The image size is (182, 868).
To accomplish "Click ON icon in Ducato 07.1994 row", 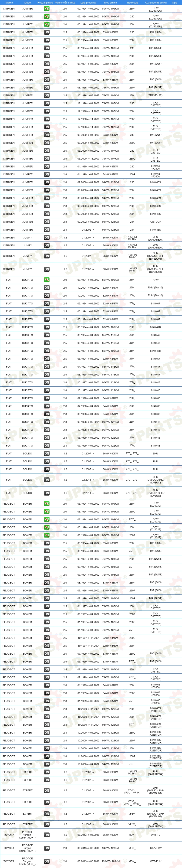I will pos(47,351).
